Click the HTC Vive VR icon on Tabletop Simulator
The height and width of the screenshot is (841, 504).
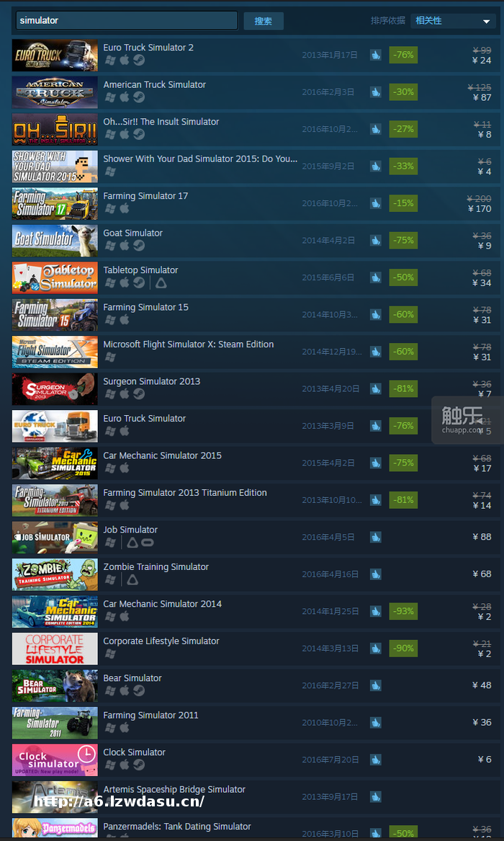pyautogui.click(x=161, y=282)
